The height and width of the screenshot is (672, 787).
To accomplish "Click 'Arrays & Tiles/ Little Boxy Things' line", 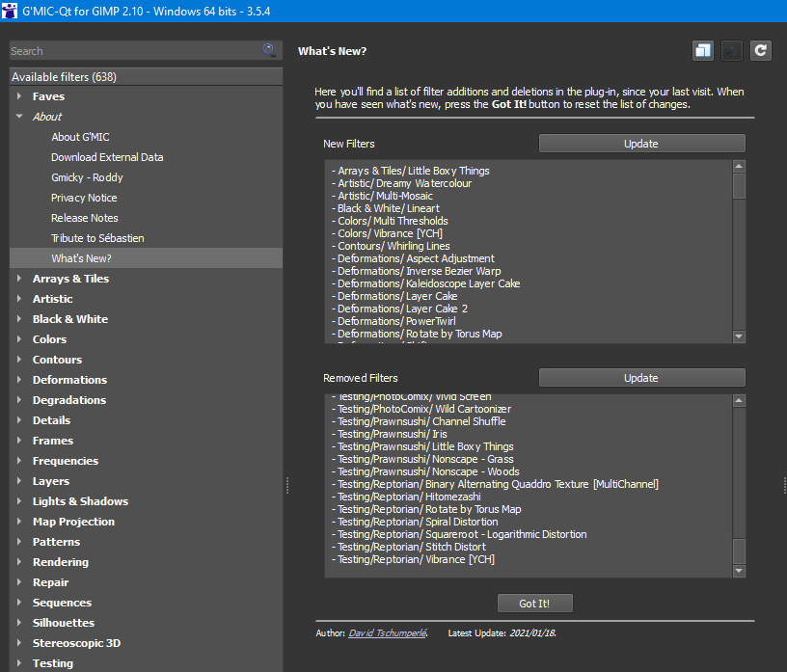I will pyautogui.click(x=411, y=171).
